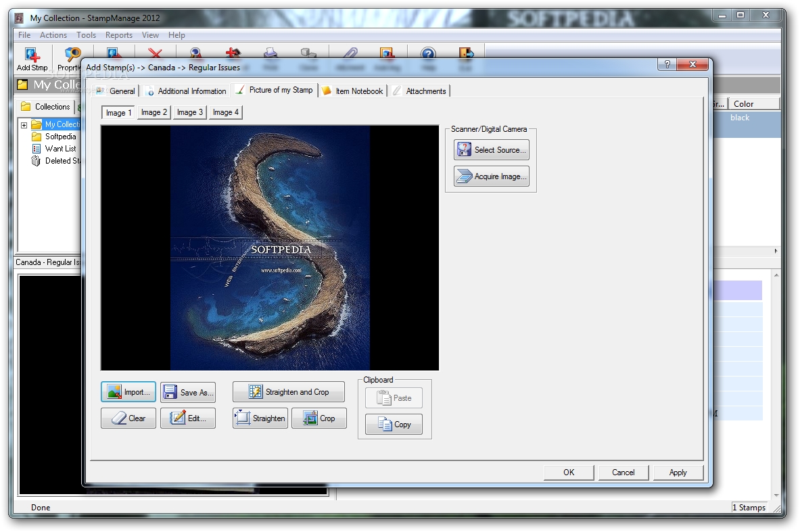Viewport: 800px width, 532px height.
Task: Open the image editor via Edit...
Action: pos(188,418)
